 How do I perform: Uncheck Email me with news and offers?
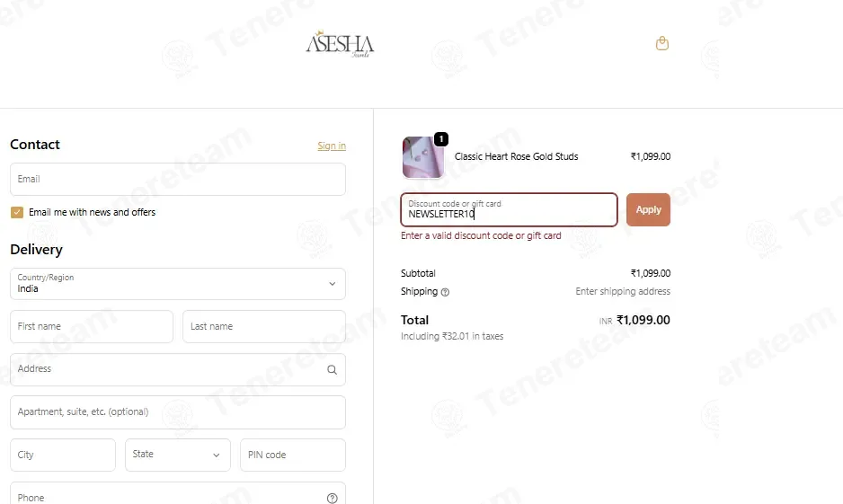pyautogui.click(x=17, y=212)
